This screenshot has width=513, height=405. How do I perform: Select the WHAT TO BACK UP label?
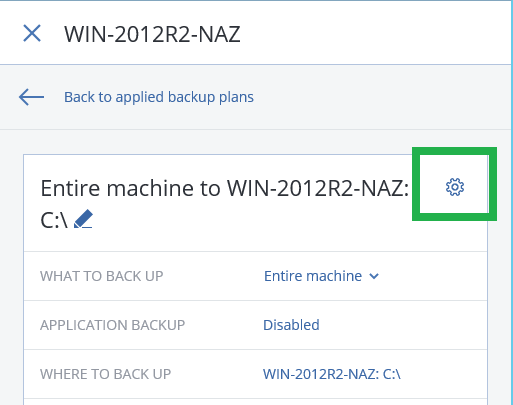tap(102, 276)
